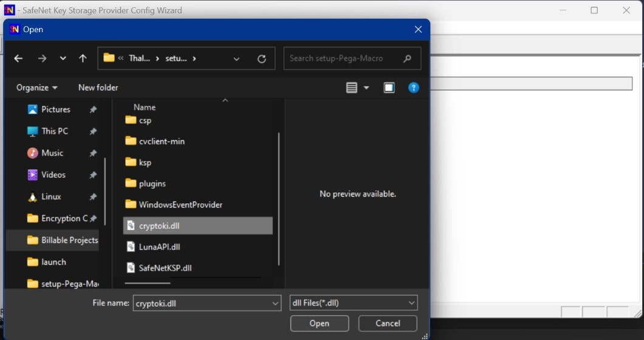Click the Search setup-Pega-Macro field
Viewport: 644px width, 340px height.
(343, 58)
